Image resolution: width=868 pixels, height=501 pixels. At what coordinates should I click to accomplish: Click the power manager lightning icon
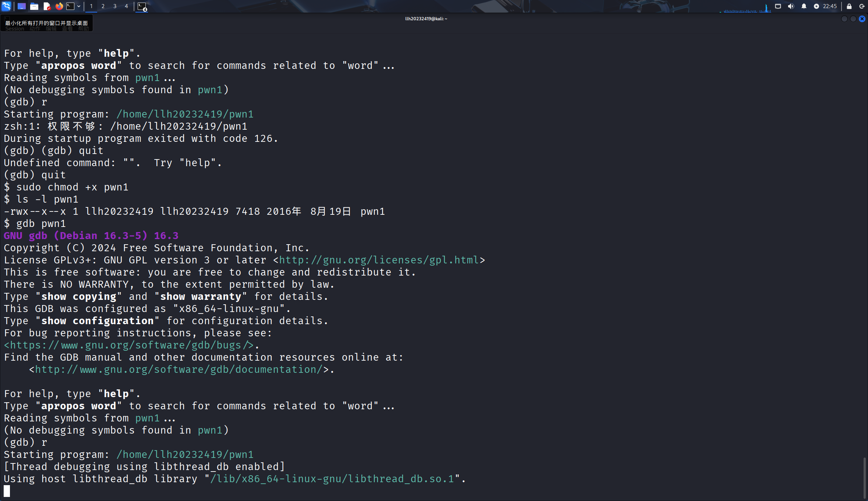tap(816, 6)
